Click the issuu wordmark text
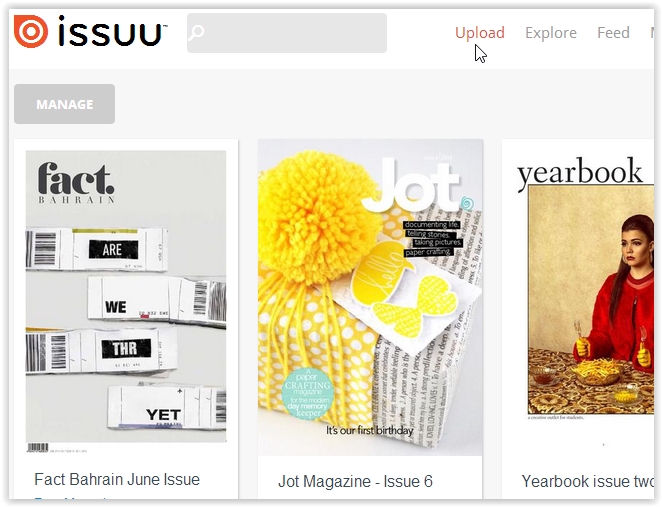 coord(112,31)
